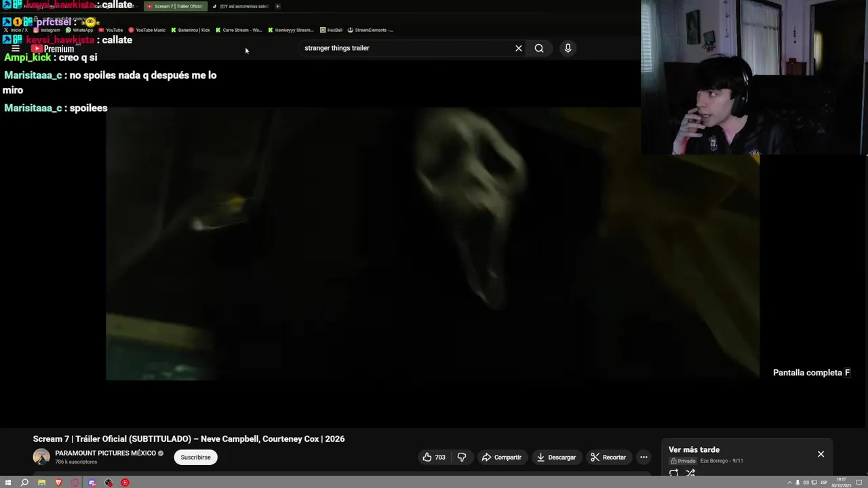Click the video title Scream 7 Tráiler Oficial

189,439
